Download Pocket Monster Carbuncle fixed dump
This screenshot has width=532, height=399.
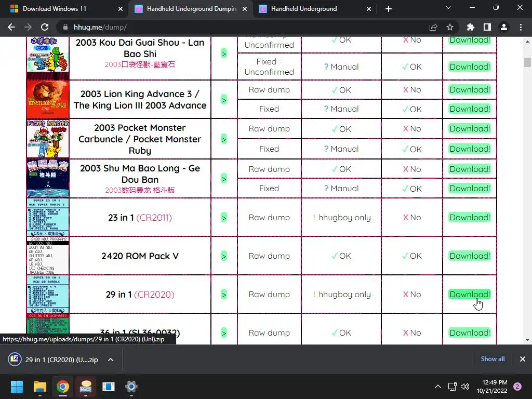click(x=470, y=149)
